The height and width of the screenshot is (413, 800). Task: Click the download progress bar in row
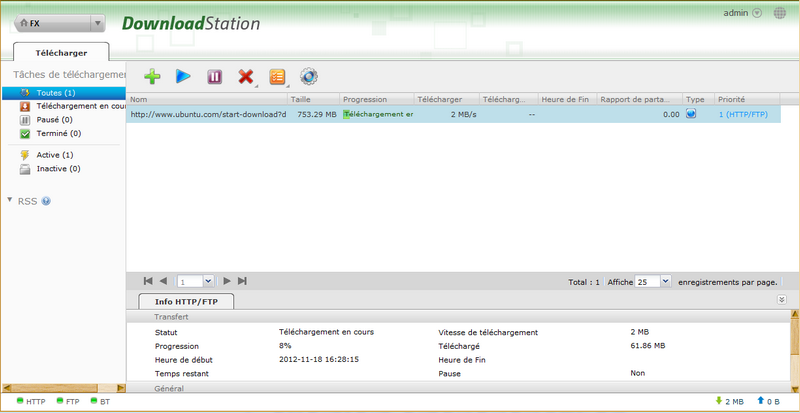pos(378,114)
